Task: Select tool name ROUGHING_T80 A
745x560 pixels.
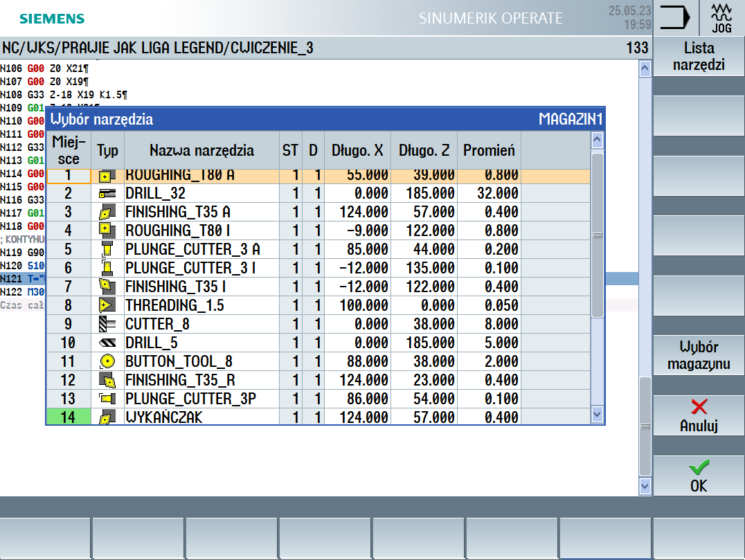Action: (179, 177)
